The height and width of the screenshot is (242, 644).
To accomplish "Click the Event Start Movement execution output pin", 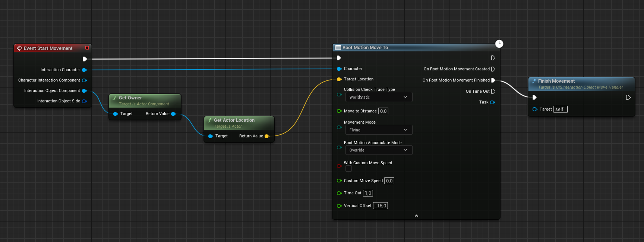I will [x=85, y=59].
